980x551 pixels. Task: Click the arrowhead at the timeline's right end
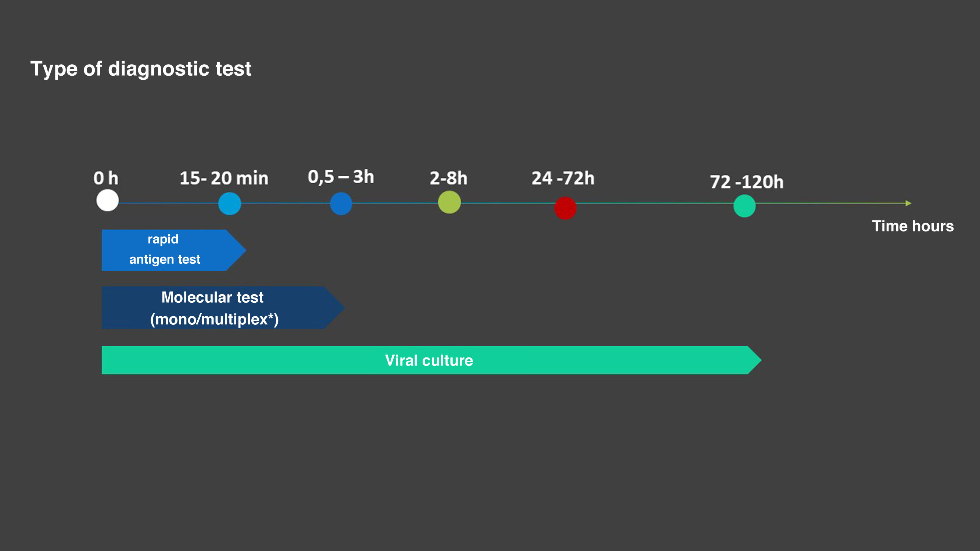pyautogui.click(x=908, y=204)
